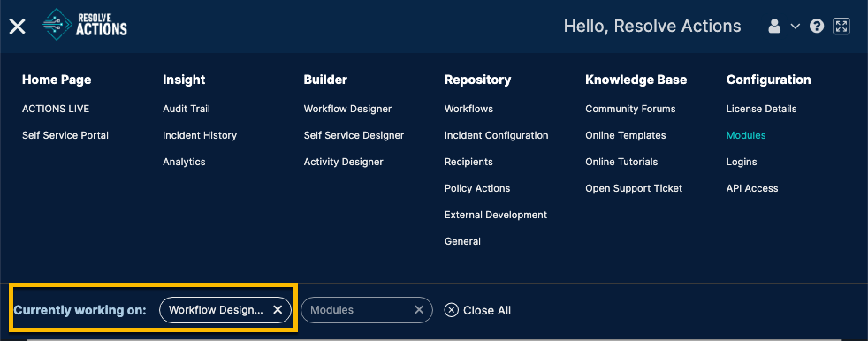
Task: Select highlighted Modules in Configuration
Action: (x=746, y=136)
